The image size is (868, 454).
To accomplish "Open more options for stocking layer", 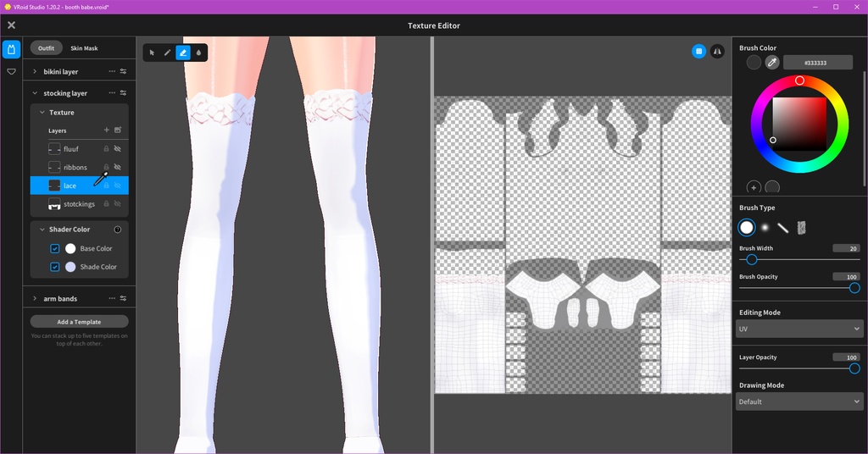I will (112, 93).
